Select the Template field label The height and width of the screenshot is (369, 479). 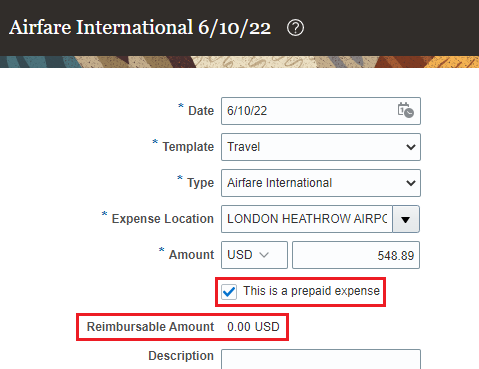coord(188,147)
